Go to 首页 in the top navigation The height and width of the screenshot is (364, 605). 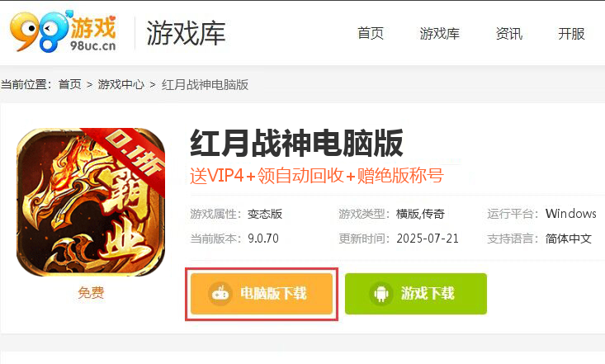click(371, 34)
